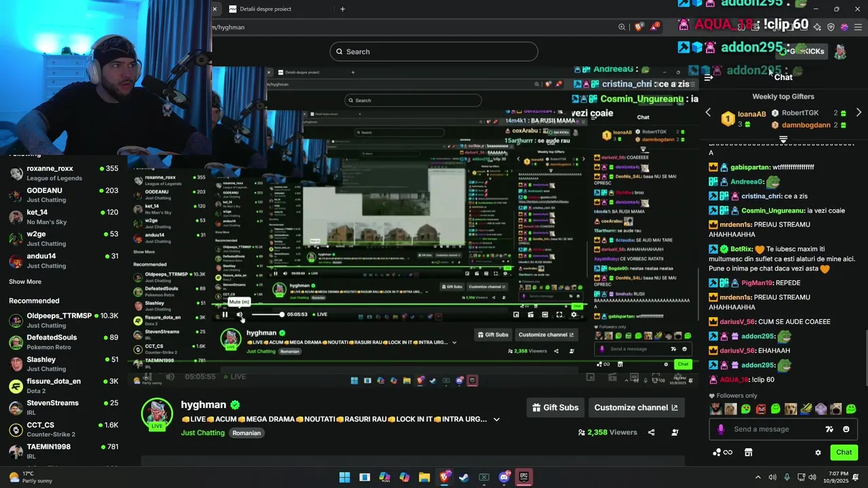Click gabispartan's username in chat

pyautogui.click(x=751, y=167)
